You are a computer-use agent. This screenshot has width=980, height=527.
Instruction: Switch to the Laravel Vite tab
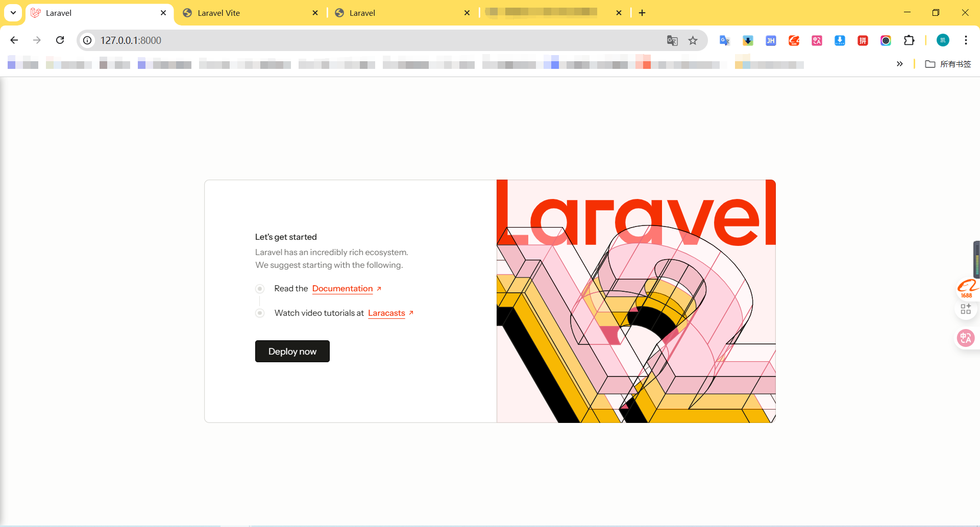(x=250, y=13)
